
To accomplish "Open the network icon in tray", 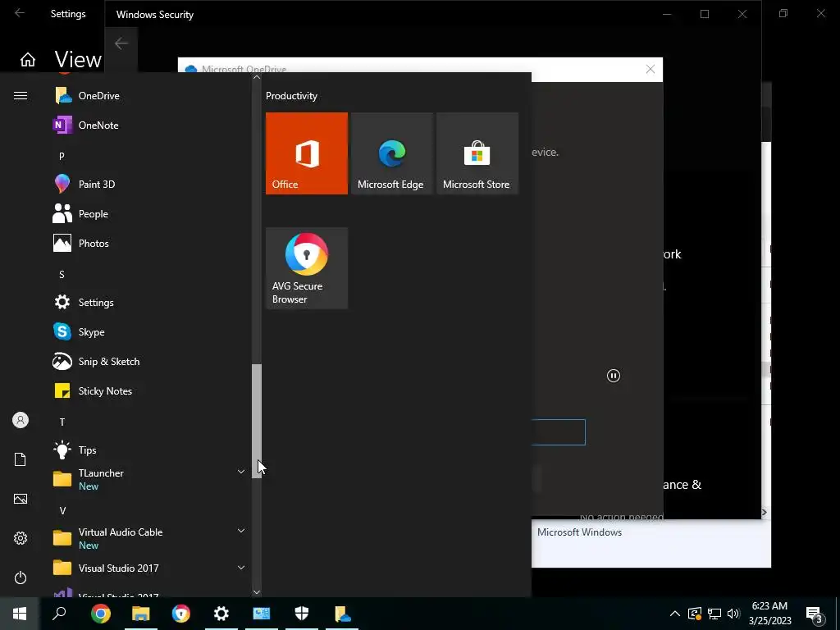I will (714, 614).
